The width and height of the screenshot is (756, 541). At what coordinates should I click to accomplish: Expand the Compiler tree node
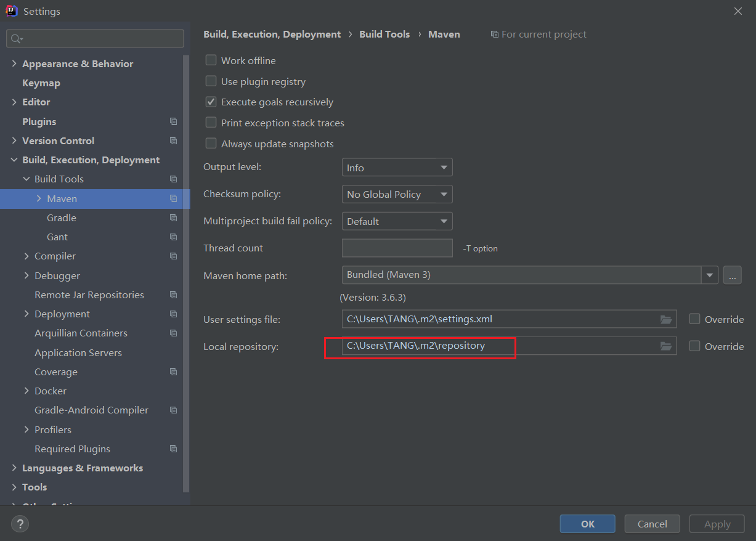[26, 256]
